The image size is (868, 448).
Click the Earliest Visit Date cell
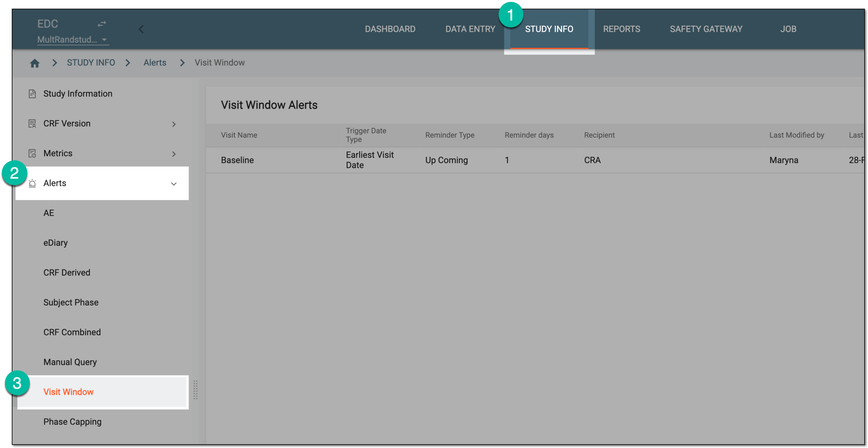point(370,160)
